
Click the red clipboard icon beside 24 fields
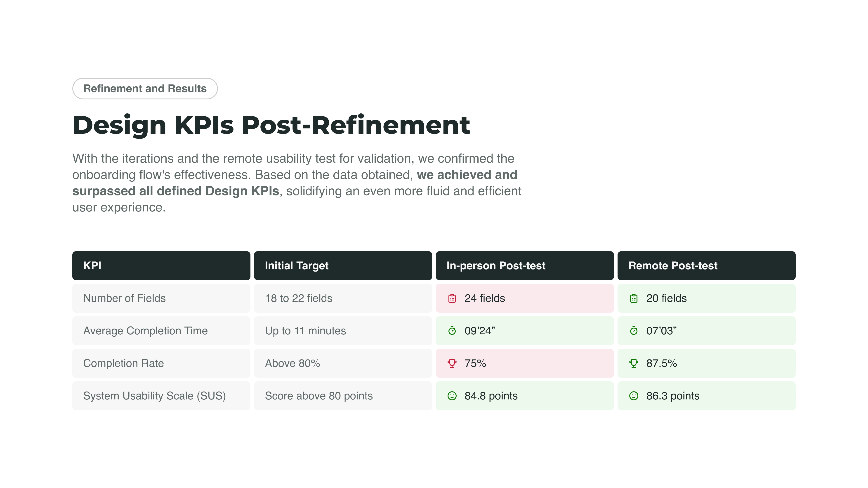point(452,298)
